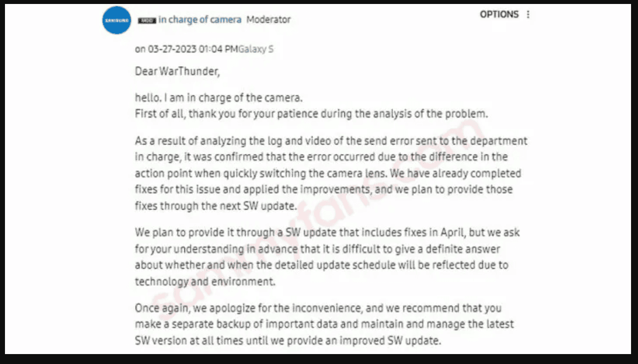Click the "Dear WarThunder," greeting line

177,71
